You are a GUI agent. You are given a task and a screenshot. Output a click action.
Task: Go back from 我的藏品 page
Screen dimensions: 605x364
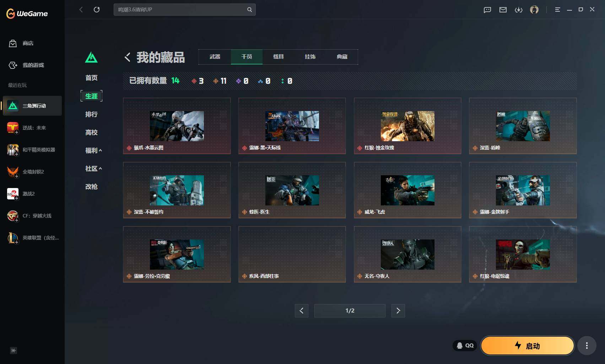128,57
